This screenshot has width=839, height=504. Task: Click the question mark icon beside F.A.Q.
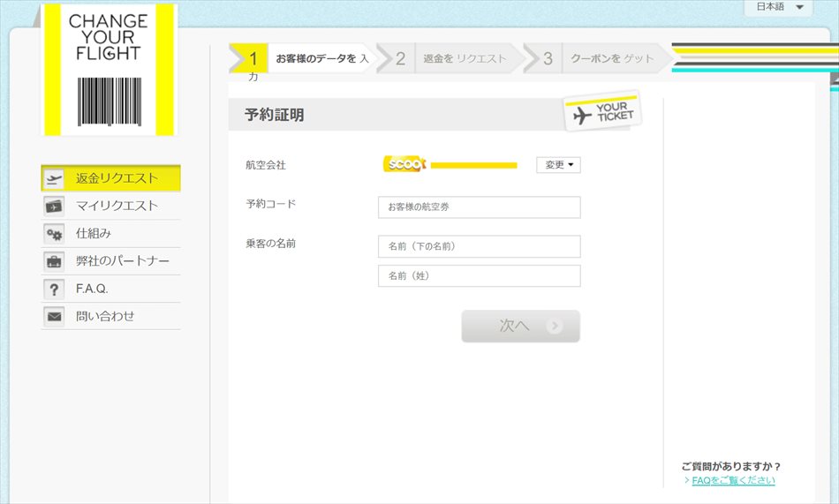54,289
